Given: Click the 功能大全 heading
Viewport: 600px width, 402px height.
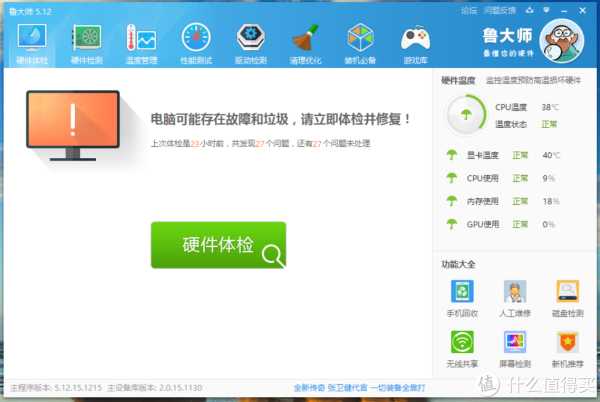Looking at the screenshot, I should click(458, 264).
